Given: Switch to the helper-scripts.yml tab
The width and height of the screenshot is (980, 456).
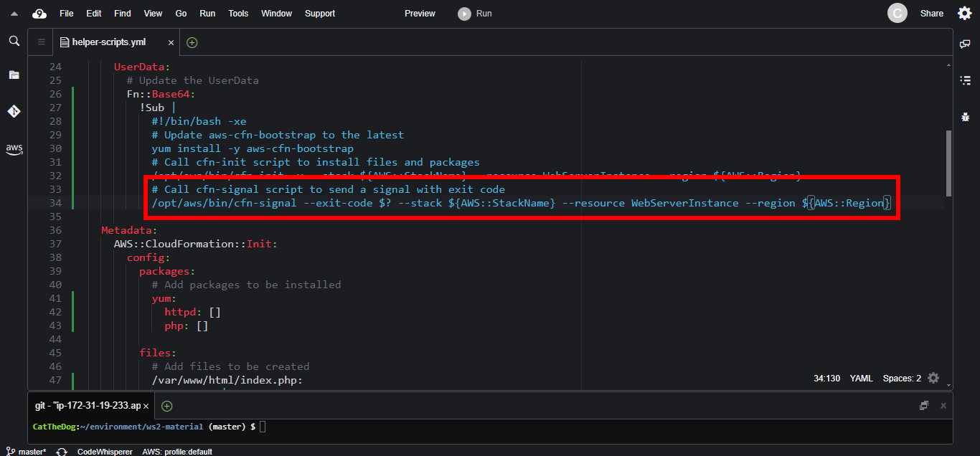Looking at the screenshot, I should click(x=108, y=42).
